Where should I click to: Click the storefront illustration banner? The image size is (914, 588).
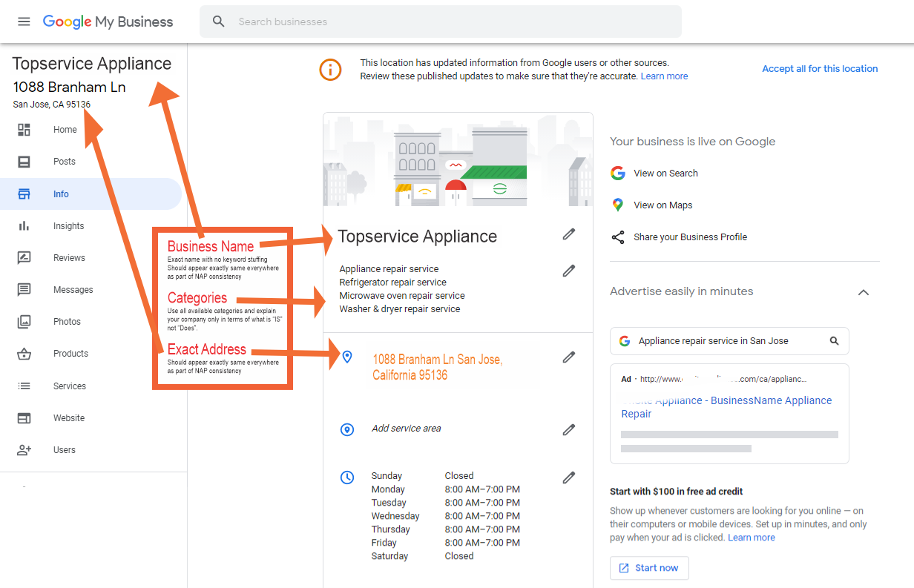(458, 159)
